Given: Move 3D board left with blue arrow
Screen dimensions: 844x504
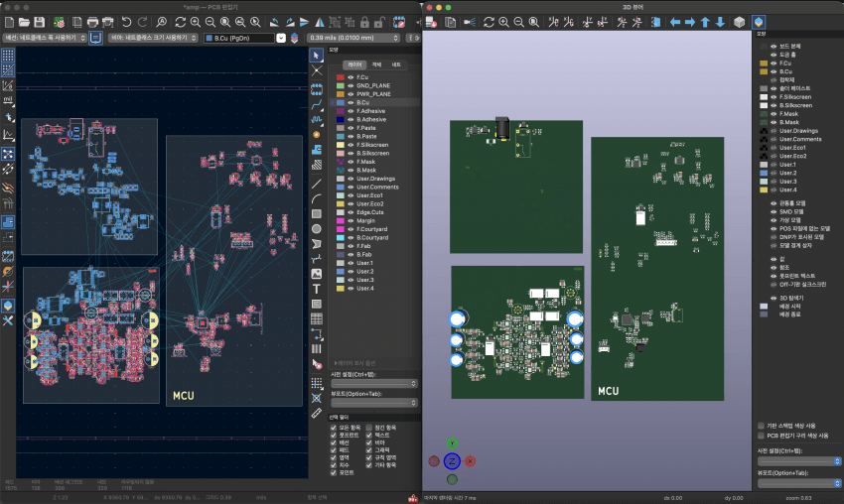Looking at the screenshot, I should point(675,22).
